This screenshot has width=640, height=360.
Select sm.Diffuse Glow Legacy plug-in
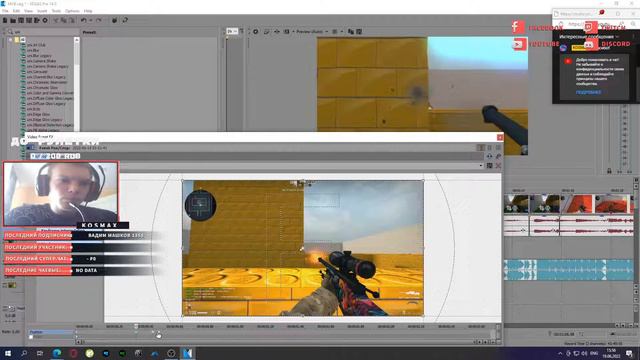tap(47, 103)
